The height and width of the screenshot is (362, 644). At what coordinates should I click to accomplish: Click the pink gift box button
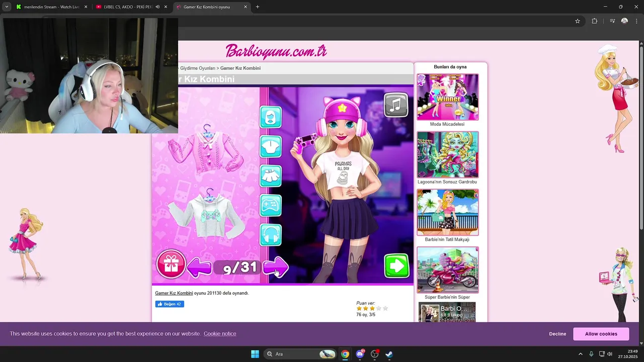tap(171, 264)
